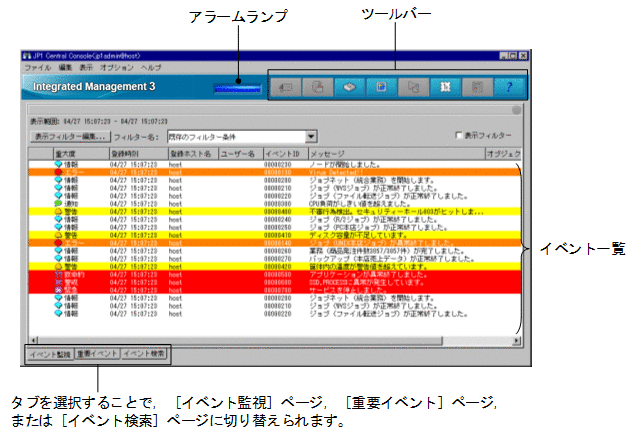Click the ユーザー名 column header

(241, 154)
